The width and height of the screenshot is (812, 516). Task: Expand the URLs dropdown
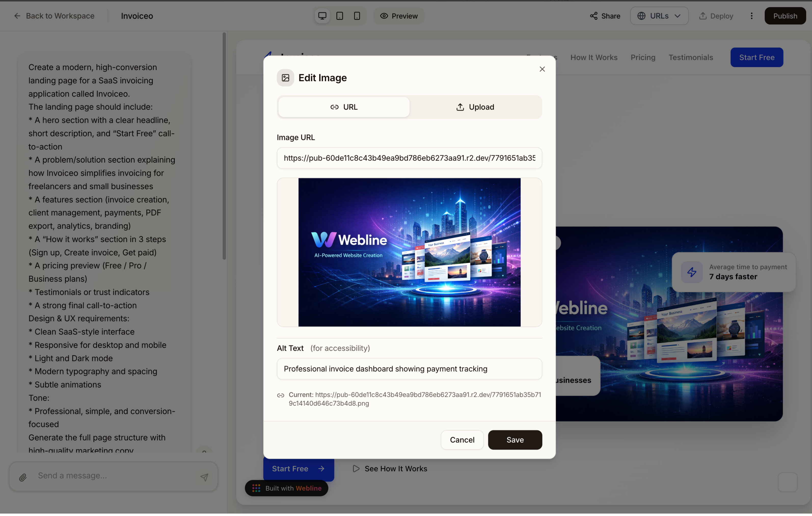[659, 16]
